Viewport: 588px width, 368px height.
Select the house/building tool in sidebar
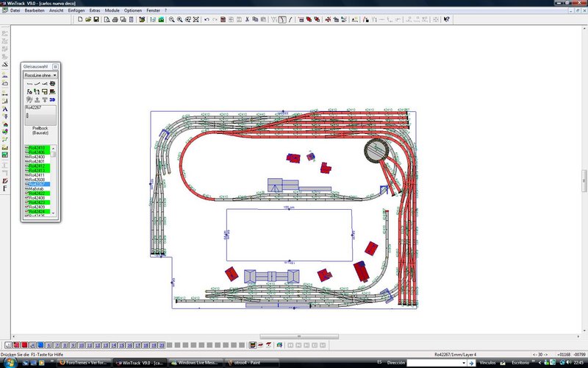tap(5, 124)
